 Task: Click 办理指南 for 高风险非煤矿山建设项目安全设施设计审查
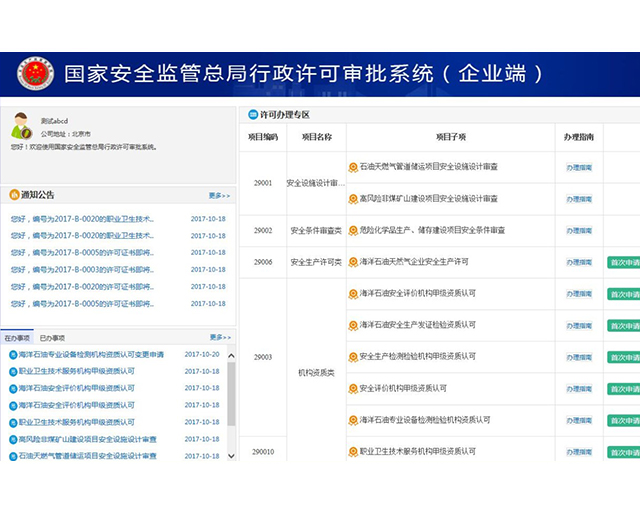(579, 199)
